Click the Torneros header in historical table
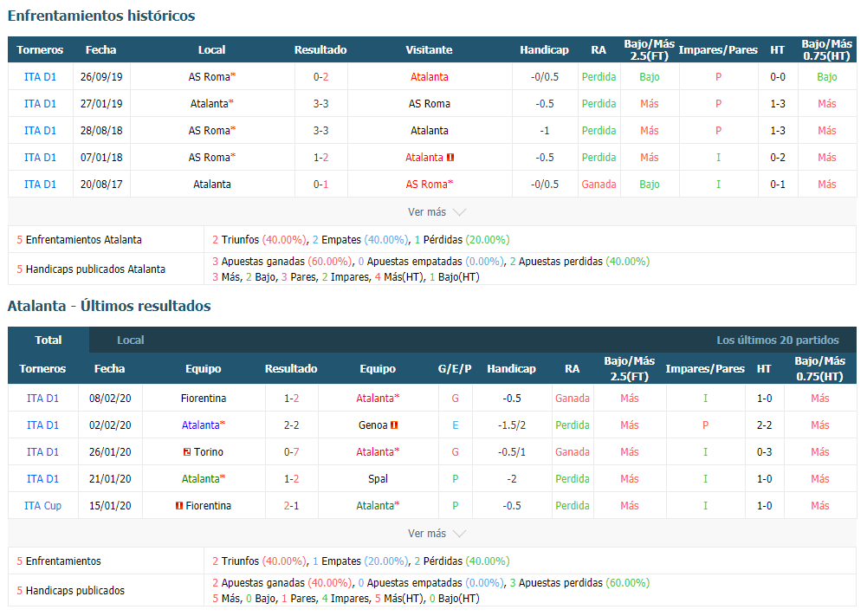The width and height of the screenshot is (867, 616). pyautogui.click(x=40, y=49)
